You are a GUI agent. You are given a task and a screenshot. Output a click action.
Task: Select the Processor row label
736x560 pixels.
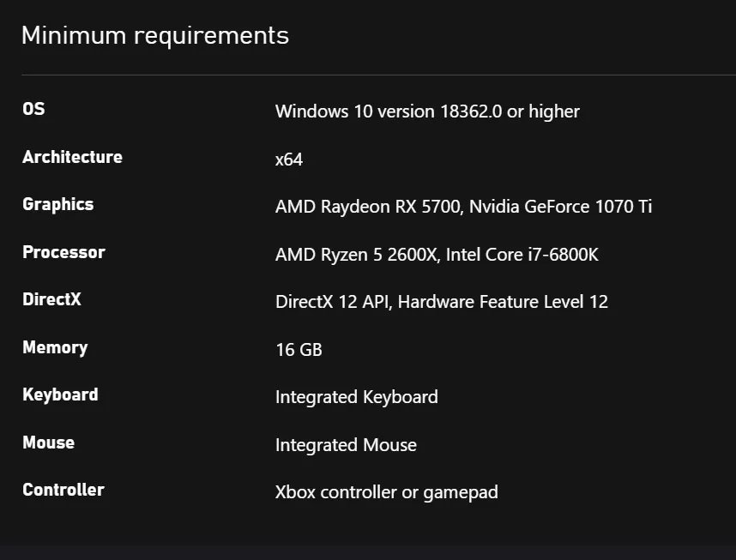pyautogui.click(x=63, y=252)
